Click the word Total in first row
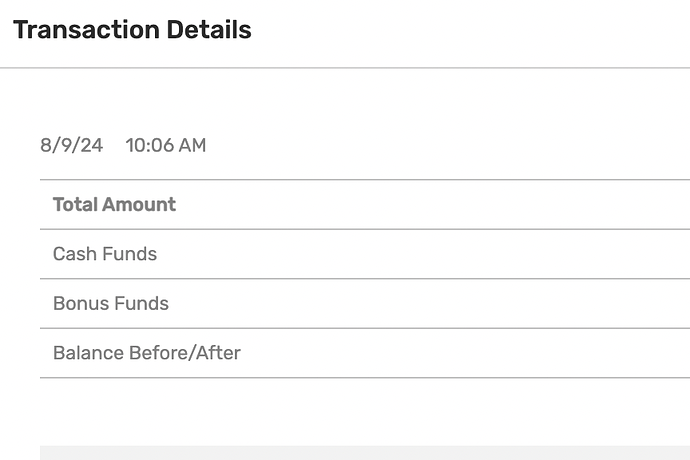This screenshot has width=690, height=460. coord(74,205)
